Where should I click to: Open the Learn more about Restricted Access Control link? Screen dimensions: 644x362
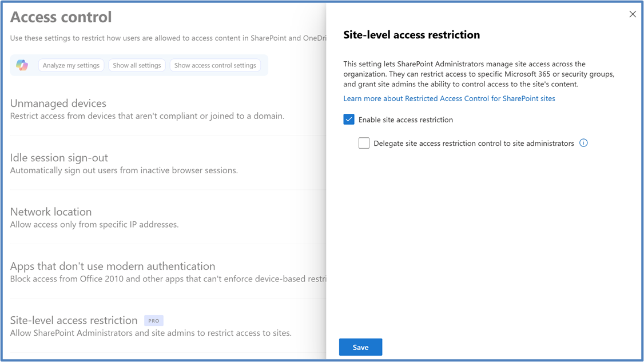pyautogui.click(x=449, y=98)
